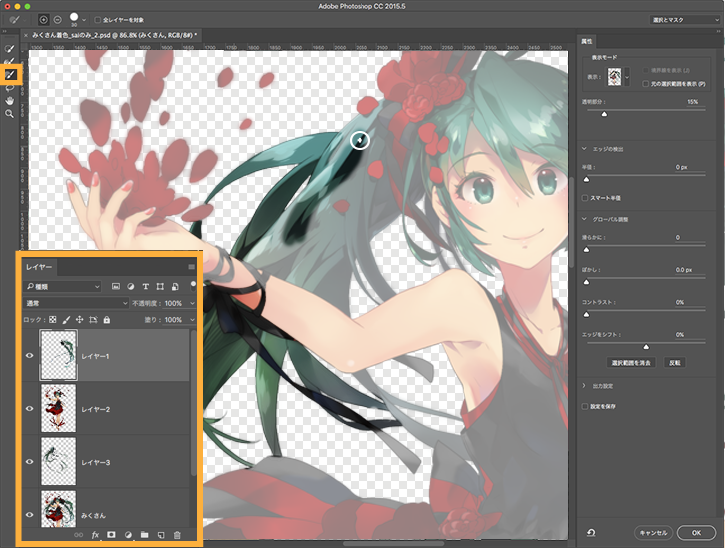Open the 通常 blend mode dropdown
Viewport: 725px width, 548px height.
click(76, 303)
